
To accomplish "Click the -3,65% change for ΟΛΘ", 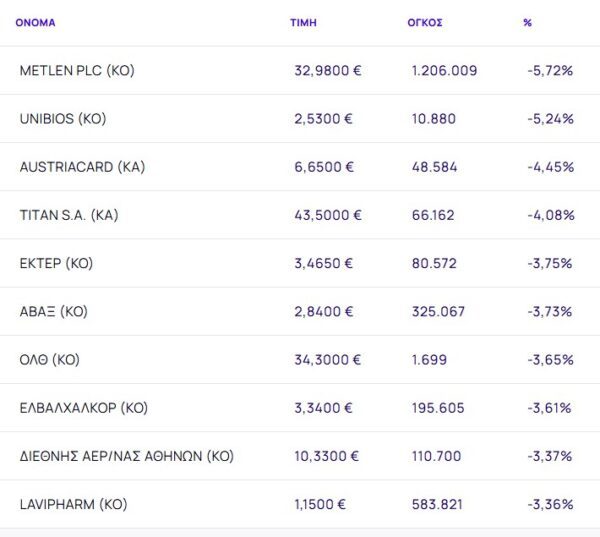I will pyautogui.click(x=550, y=359).
